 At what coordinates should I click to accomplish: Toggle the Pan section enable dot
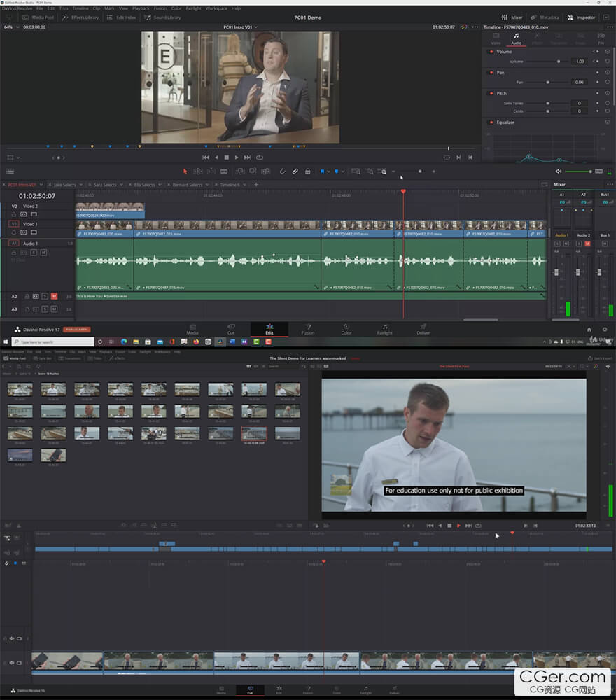pyautogui.click(x=491, y=72)
